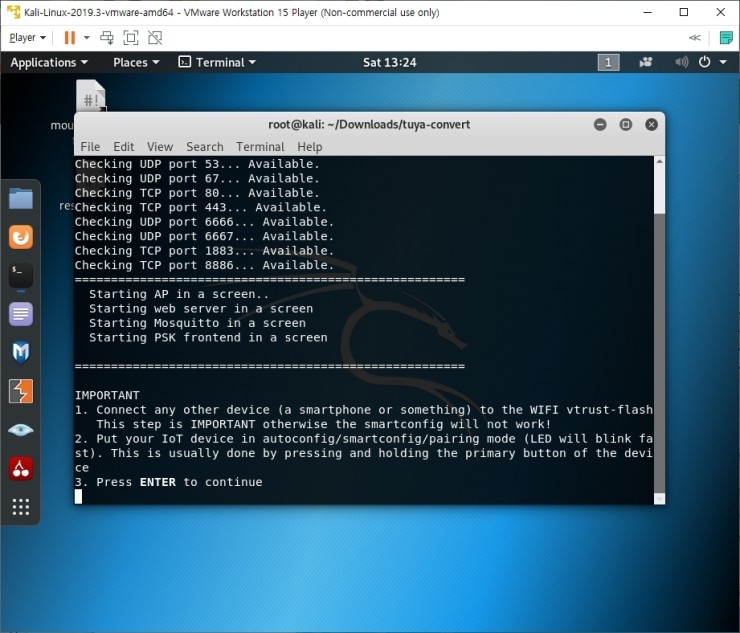Screen dimensions: 740x633
Task: Click the line 'Checking TCP port 443... Available.'
Action: coord(201,207)
